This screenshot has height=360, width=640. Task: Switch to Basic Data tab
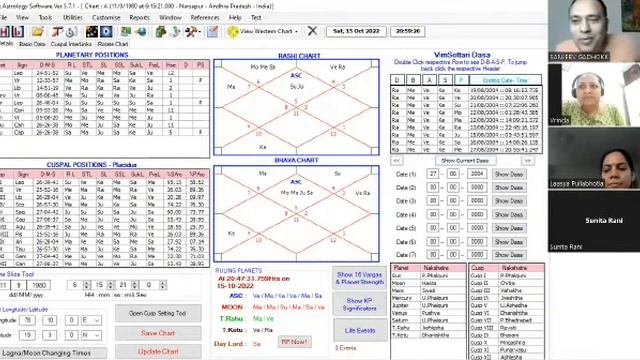[32, 44]
